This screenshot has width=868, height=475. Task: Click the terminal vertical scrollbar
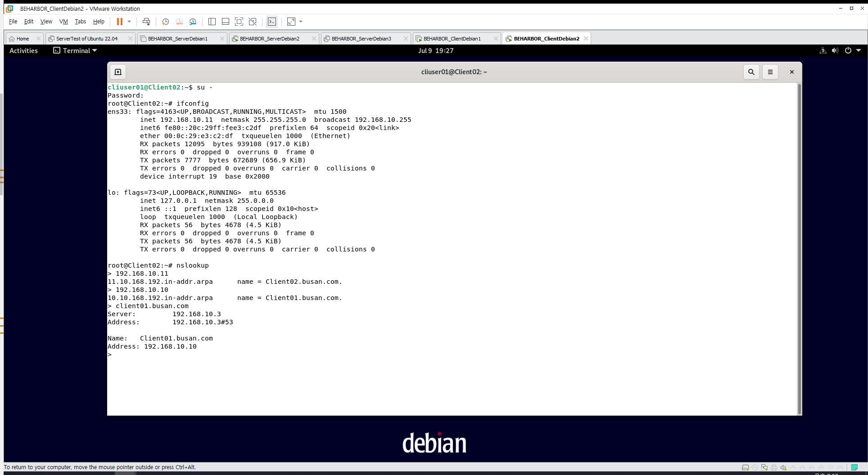tap(800, 249)
